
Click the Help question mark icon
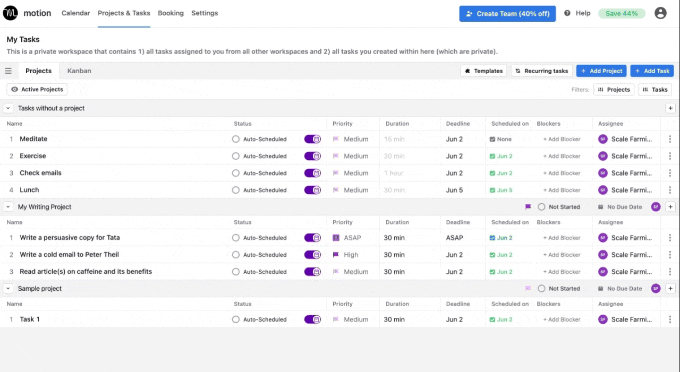point(567,13)
